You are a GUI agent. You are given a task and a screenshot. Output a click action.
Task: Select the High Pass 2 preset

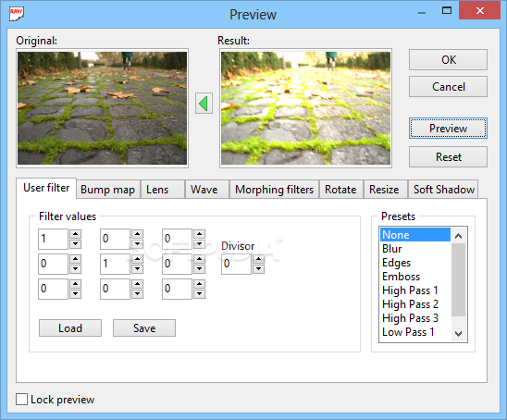pos(415,304)
